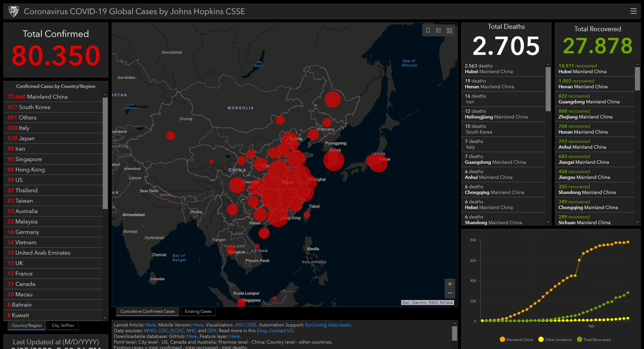Select 691 Others row
Image resolution: width=644 pixels, height=349 pixels.
[53, 117]
